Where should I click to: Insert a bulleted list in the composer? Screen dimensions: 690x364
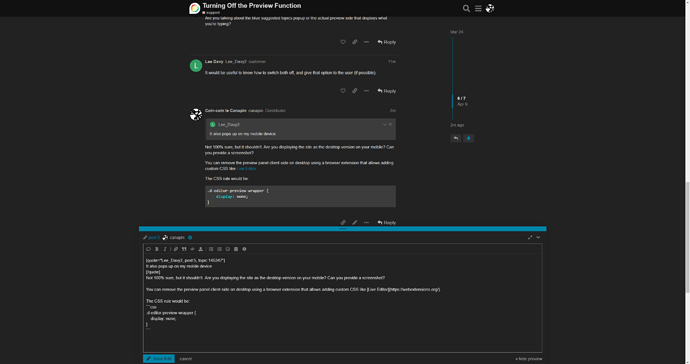point(211,249)
